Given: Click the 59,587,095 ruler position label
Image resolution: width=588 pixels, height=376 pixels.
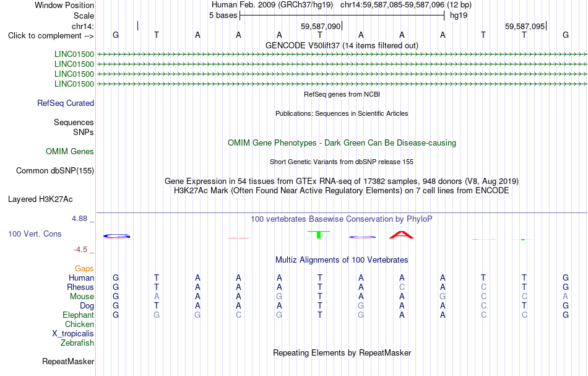Looking at the screenshot, I should 525,27.
